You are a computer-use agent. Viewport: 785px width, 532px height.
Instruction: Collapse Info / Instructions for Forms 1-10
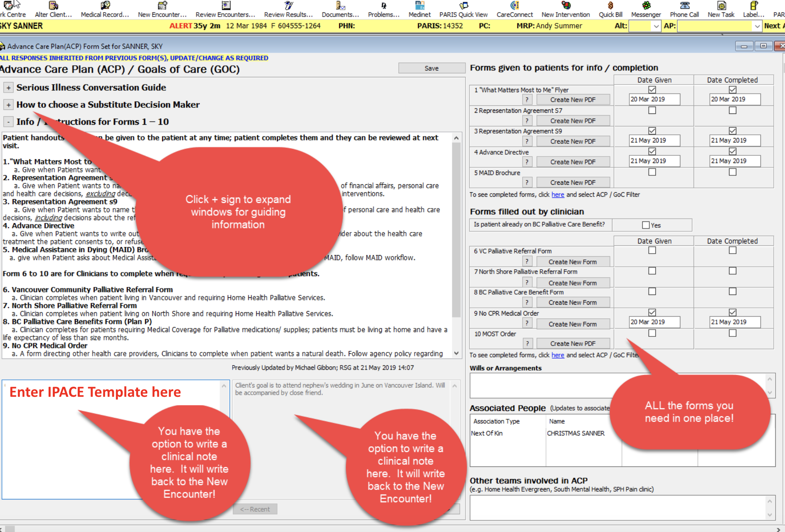pyautogui.click(x=8, y=122)
